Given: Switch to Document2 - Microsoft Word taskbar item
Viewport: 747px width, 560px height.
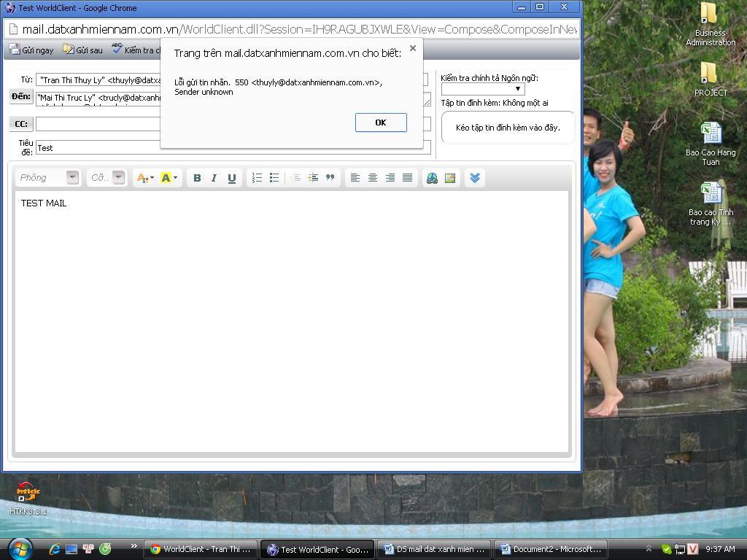Looking at the screenshot, I should pos(551,549).
